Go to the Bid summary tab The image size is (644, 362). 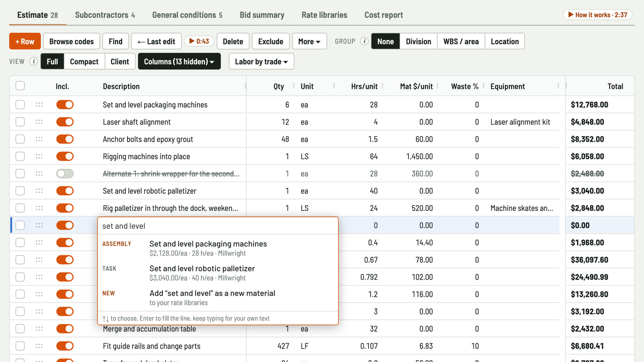[x=262, y=15]
